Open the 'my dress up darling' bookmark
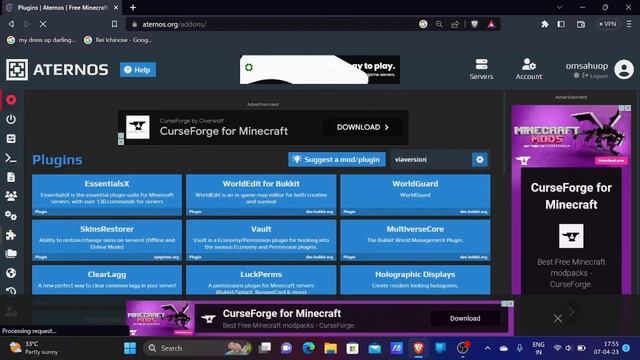Screen dimensions: 640x360 (x=42, y=40)
